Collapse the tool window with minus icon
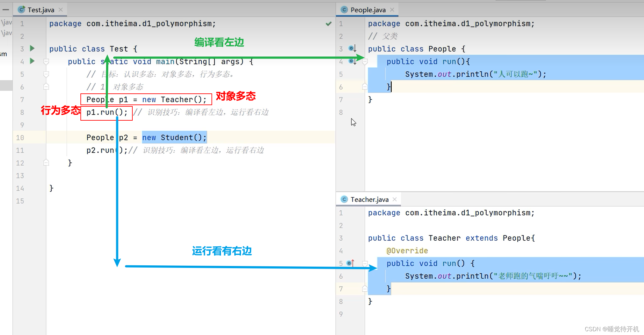Screen dimensions: 644x335 point(6,10)
